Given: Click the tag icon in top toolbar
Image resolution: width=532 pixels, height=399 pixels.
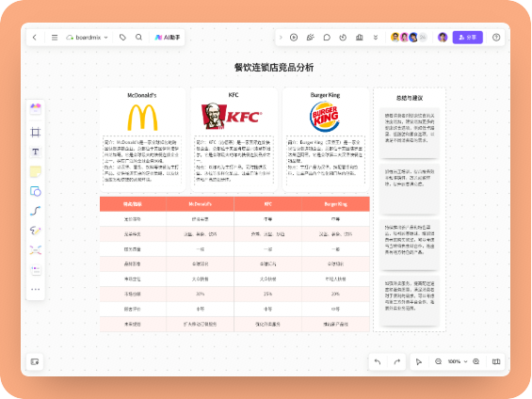Looking at the screenshot, I should [x=122, y=38].
